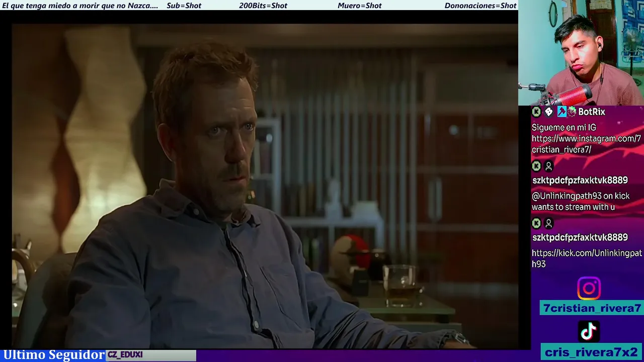Screen dimensions: 644x362
Task: Click szktpdcfpzfaxktvk8889 username above the kick.com link
Action: (580, 237)
